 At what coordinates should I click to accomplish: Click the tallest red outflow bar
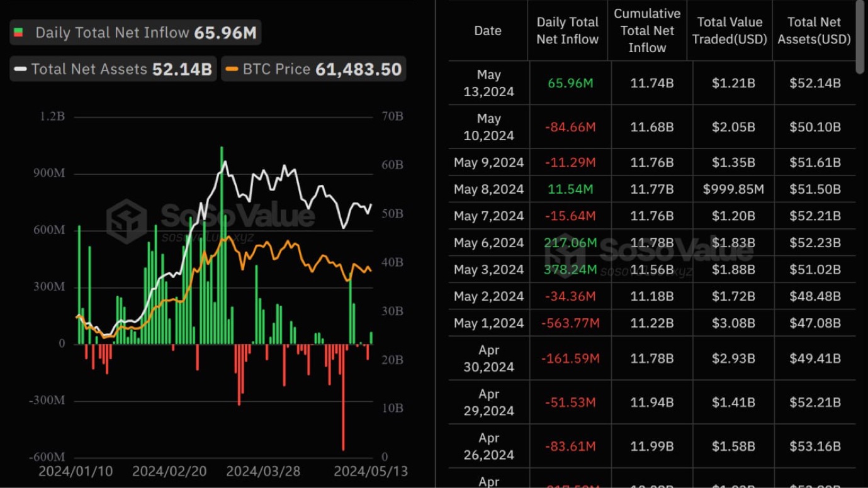(x=343, y=396)
